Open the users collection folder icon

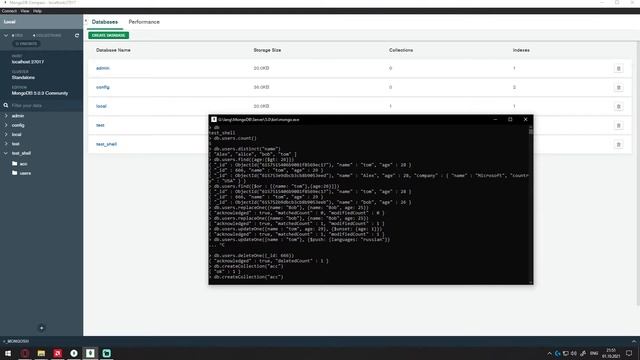point(15,173)
